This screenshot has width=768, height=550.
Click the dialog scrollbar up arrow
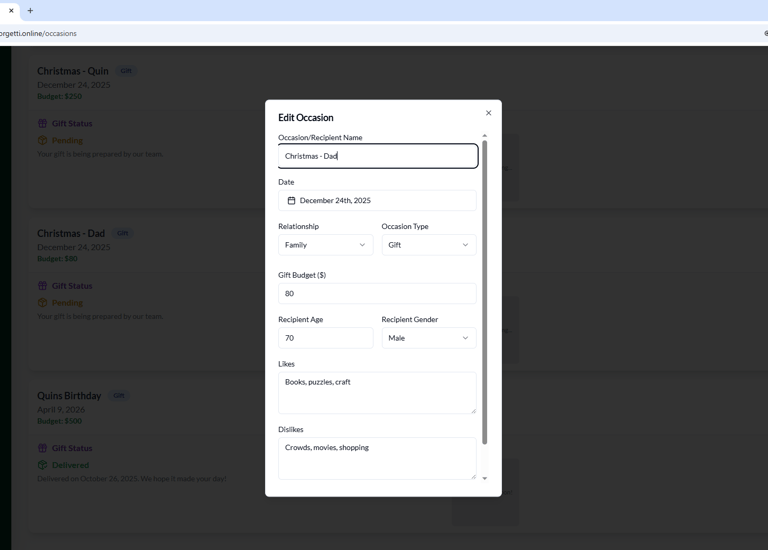[x=485, y=136]
